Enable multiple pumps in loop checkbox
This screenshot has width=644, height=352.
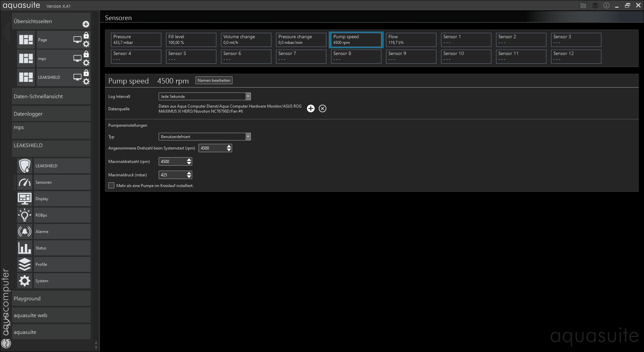pos(111,185)
